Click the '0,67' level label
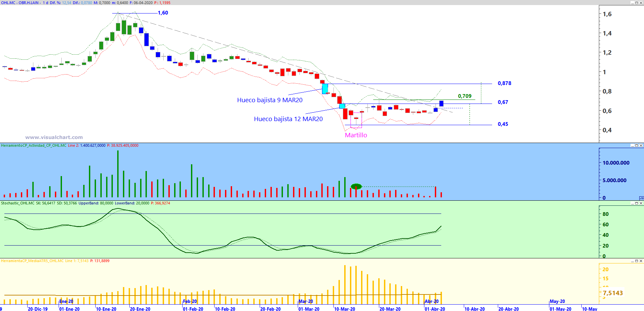644x311 pixels. (503, 102)
